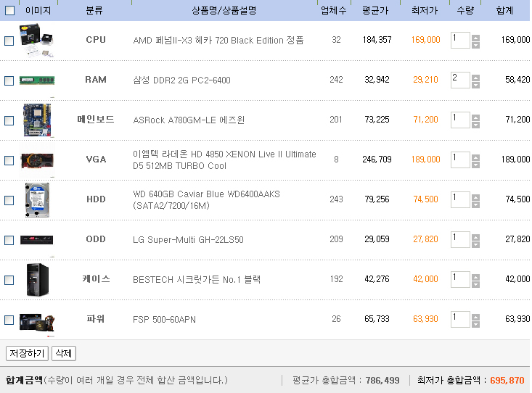Viewport: 532px width, 393px height.
Task: Click the 업체수 column header
Action: (x=334, y=10)
